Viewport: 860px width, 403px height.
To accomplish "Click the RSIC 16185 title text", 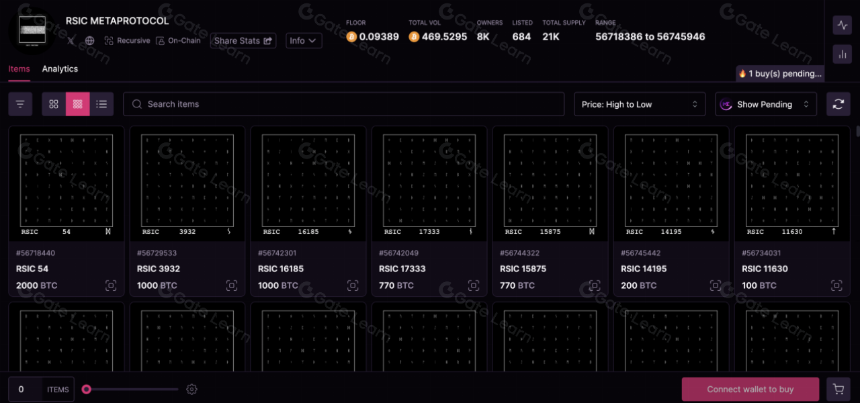I will (x=281, y=269).
